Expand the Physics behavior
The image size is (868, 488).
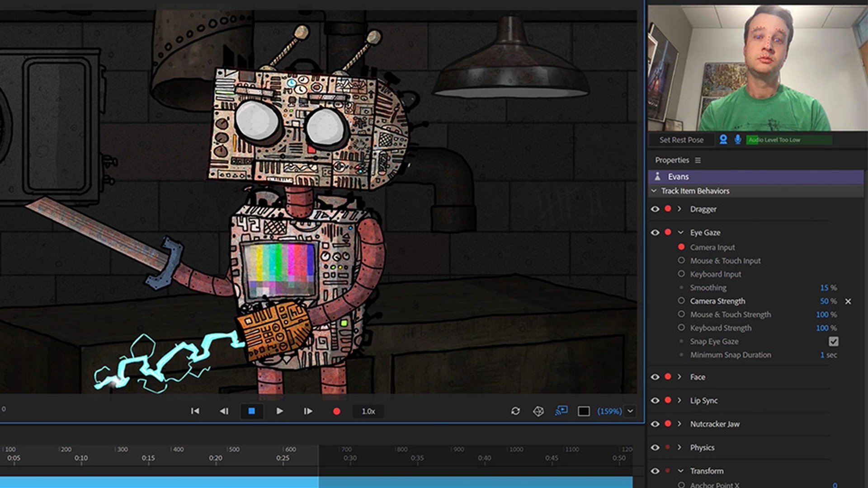tap(679, 447)
